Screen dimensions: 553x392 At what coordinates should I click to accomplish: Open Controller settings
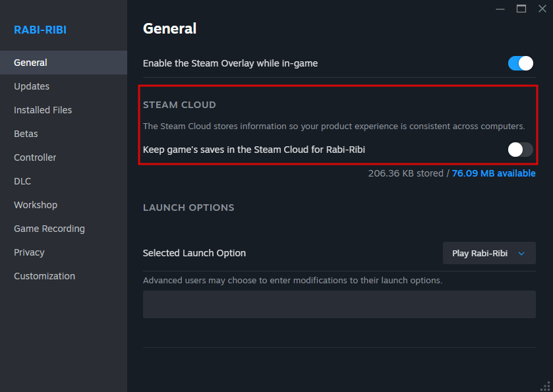pos(35,157)
